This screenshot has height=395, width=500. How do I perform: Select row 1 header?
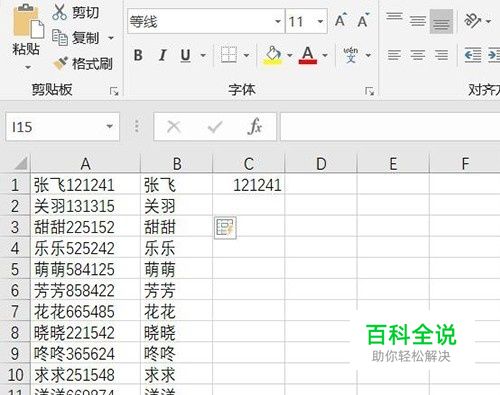click(15, 185)
